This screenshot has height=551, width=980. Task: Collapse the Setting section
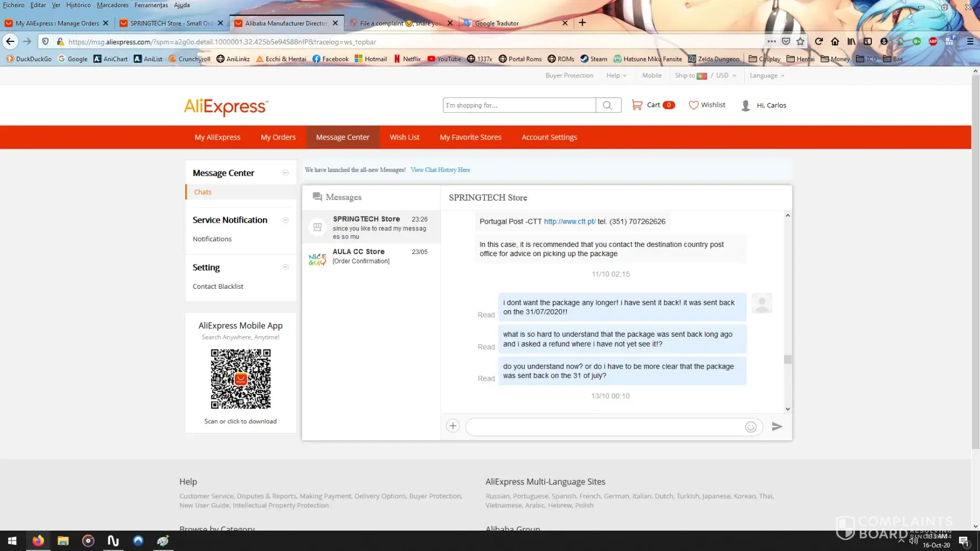pos(286,267)
